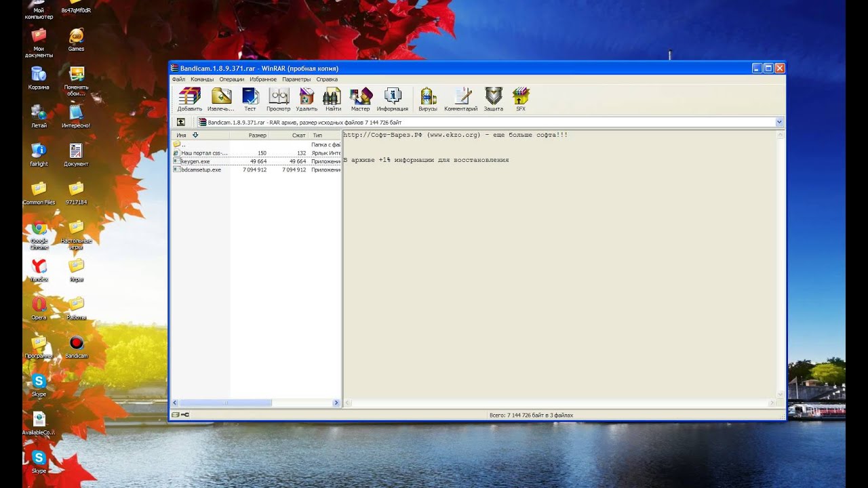868x488 pixels.
Task: Click the Добавить (Add) toolbar icon
Action: coord(189,99)
